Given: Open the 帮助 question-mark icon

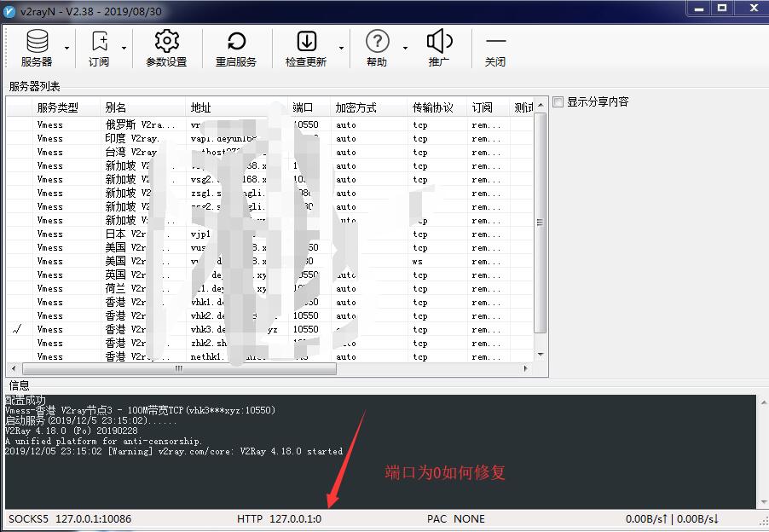Looking at the screenshot, I should [377, 41].
